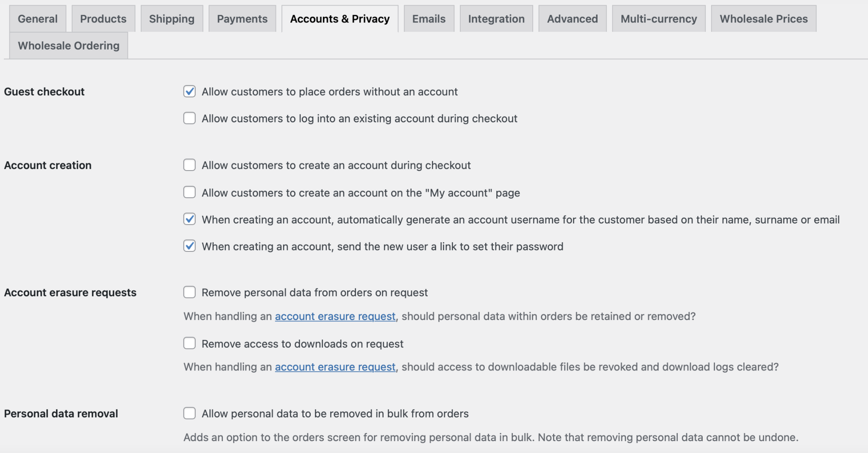
Task: Open the Integration tab
Action: (496, 19)
